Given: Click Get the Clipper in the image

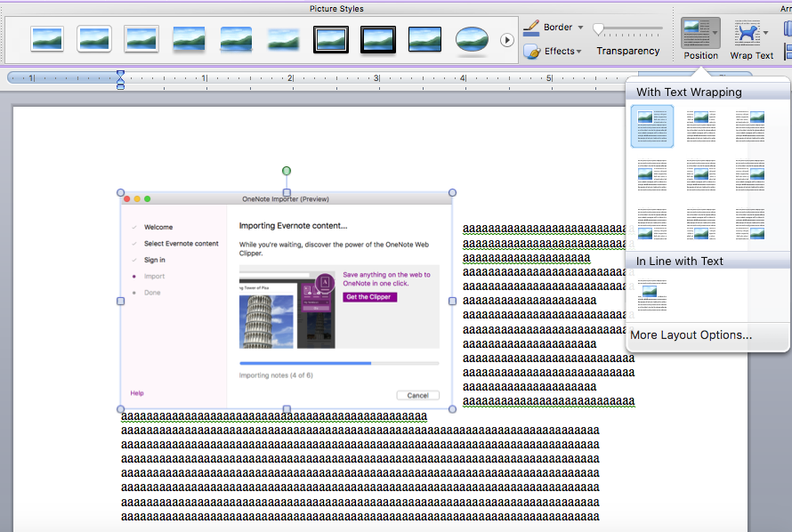Looking at the screenshot, I should 369,297.
